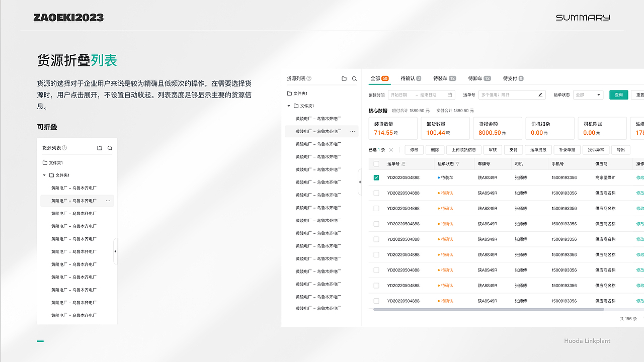Click the 运单提报 button

point(538,150)
